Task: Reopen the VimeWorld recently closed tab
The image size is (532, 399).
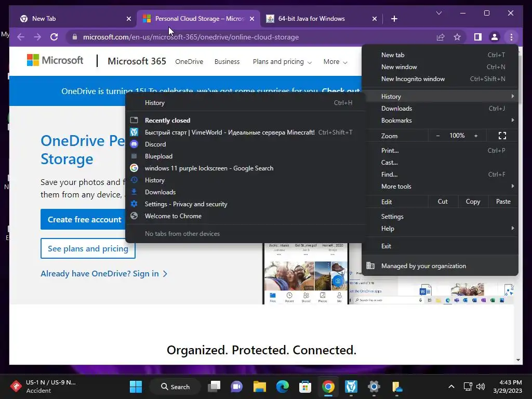Action: 245,132
